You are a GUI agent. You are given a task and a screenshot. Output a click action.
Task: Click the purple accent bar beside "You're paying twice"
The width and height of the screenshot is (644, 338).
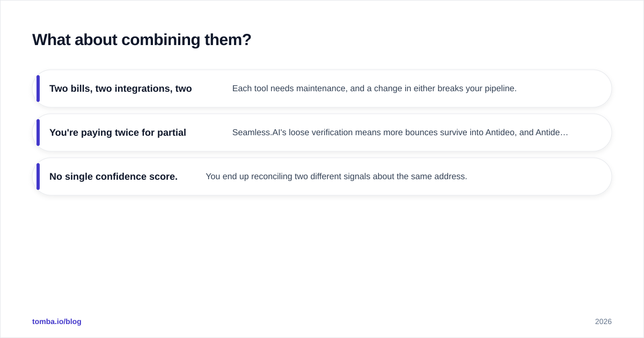pos(38,133)
